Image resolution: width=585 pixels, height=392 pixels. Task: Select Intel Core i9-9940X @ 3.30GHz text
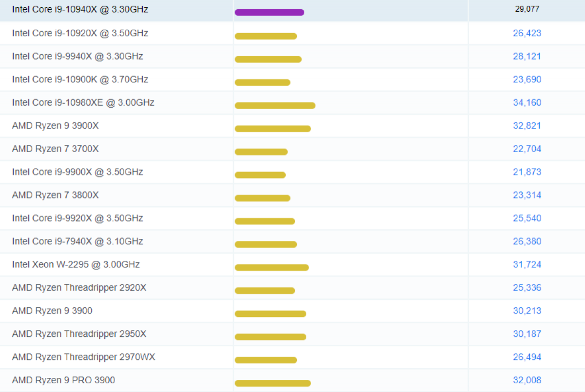click(78, 56)
